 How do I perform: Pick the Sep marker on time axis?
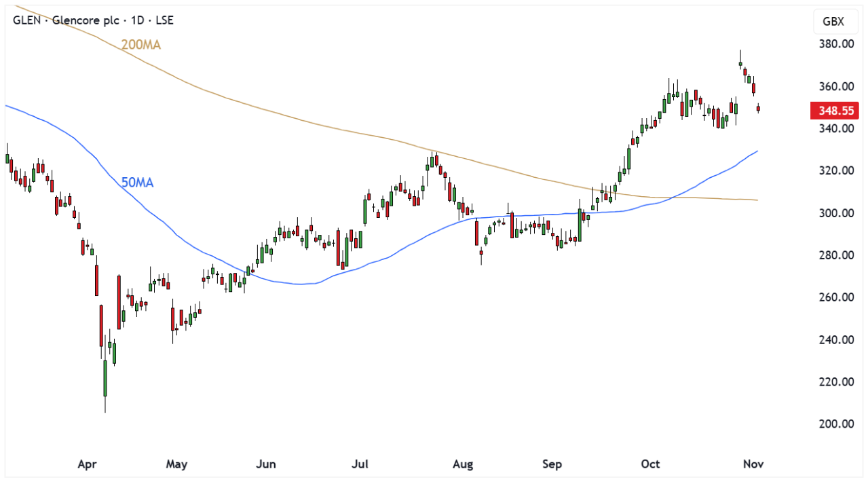point(552,464)
